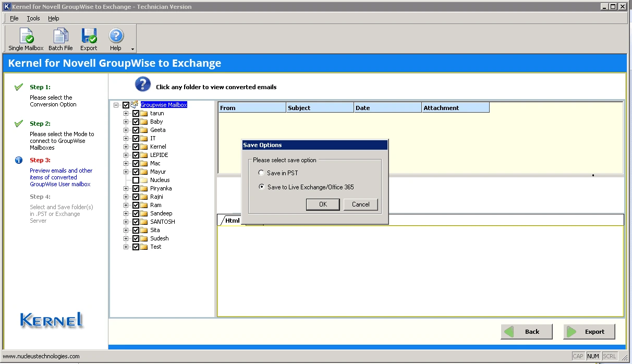The width and height of the screenshot is (632, 364).
Task: Check the Nucleus folder checkbox
Action: click(136, 180)
